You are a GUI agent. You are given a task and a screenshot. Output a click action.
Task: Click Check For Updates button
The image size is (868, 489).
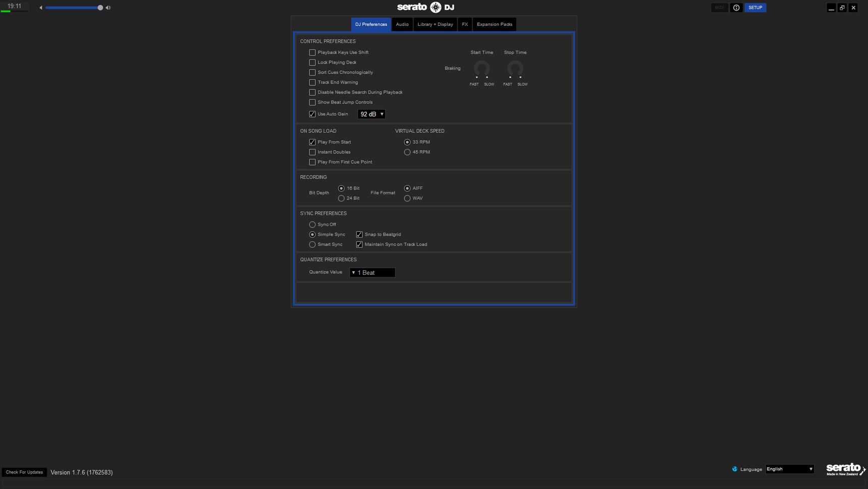[x=24, y=472]
